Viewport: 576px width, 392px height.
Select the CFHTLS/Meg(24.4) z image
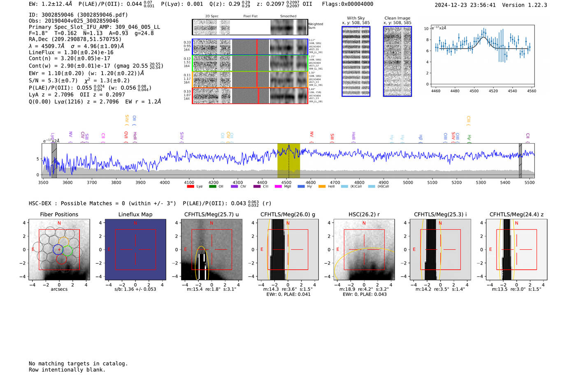517,250
